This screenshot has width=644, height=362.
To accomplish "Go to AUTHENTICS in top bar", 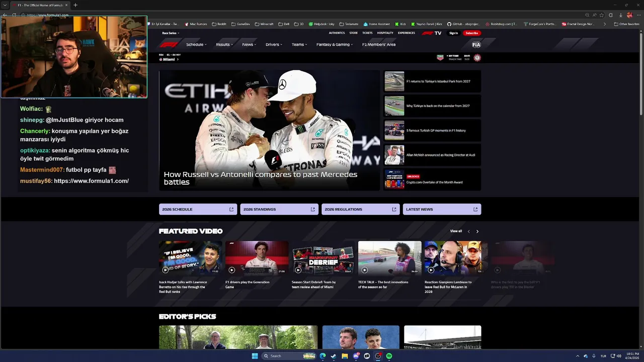I will 337,33.
